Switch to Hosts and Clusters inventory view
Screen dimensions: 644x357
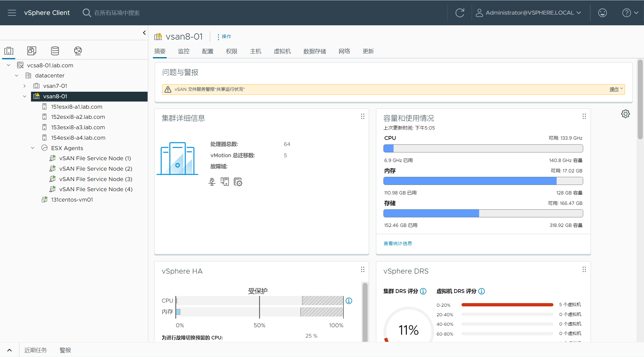(x=9, y=51)
